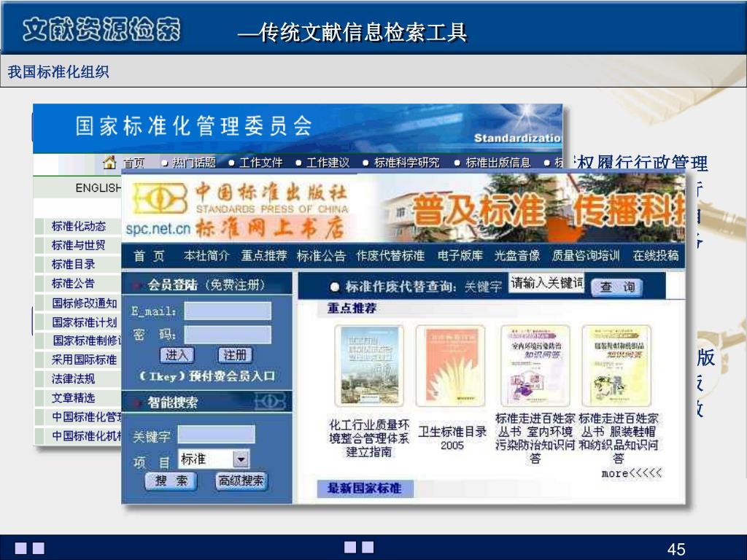
Task: Open the 项目 标准 dropdown arrow
Action: 241,459
